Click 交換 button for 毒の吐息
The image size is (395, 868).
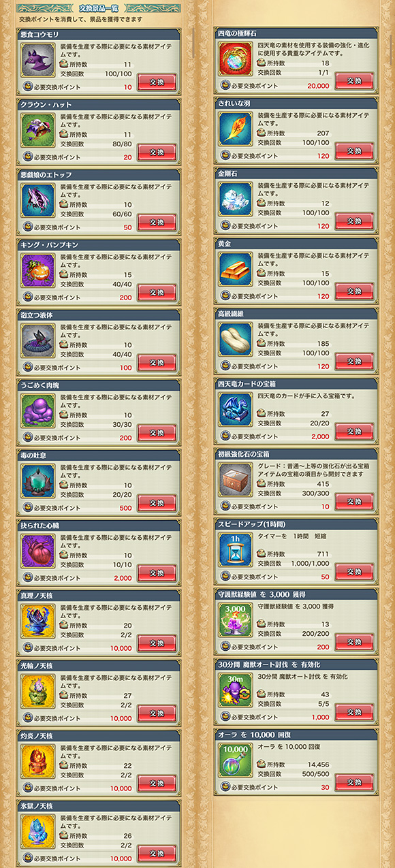(157, 503)
